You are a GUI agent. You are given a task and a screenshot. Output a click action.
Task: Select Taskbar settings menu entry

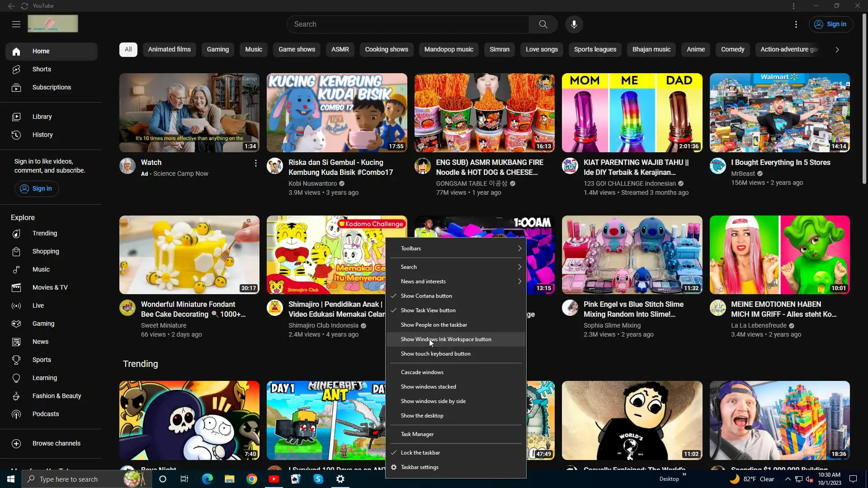coord(419,467)
